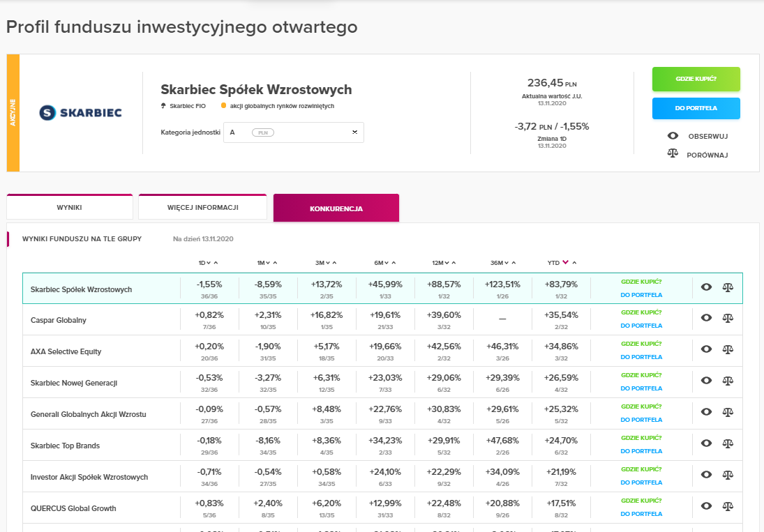Sort the 3M column ascending with up arrow
Screen dimensions: 764x532
[334, 263]
